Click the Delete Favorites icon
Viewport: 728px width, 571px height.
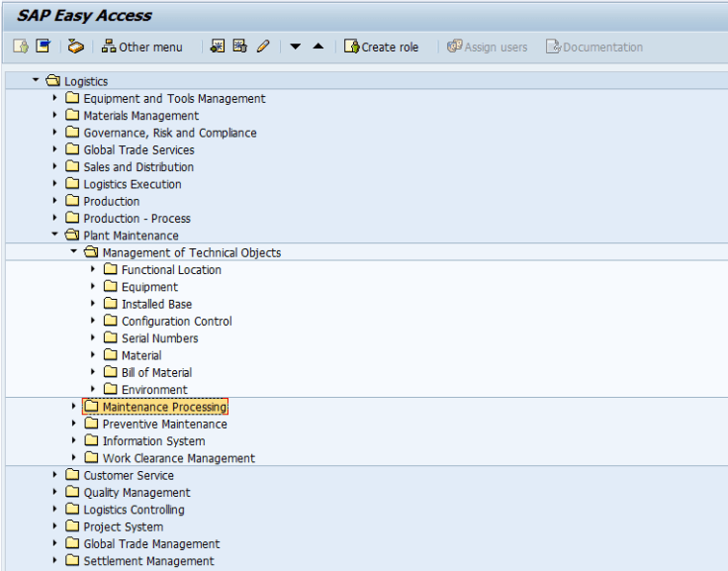click(239, 47)
